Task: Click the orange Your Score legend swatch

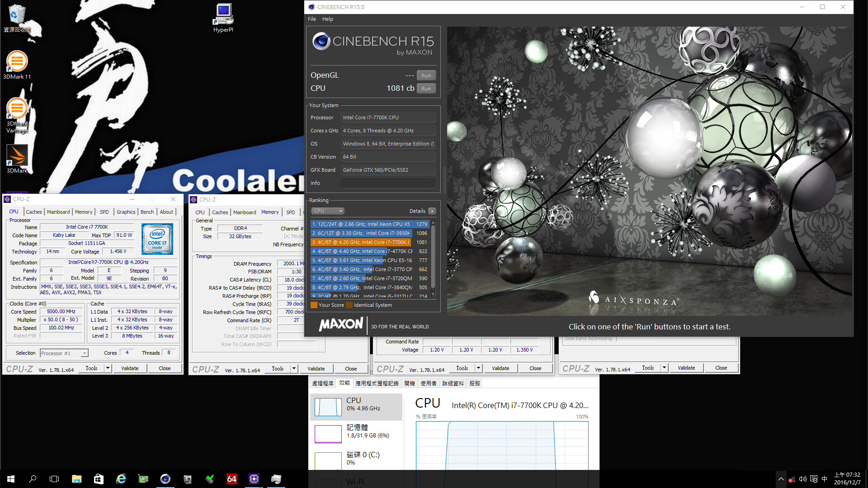Action: (314, 305)
